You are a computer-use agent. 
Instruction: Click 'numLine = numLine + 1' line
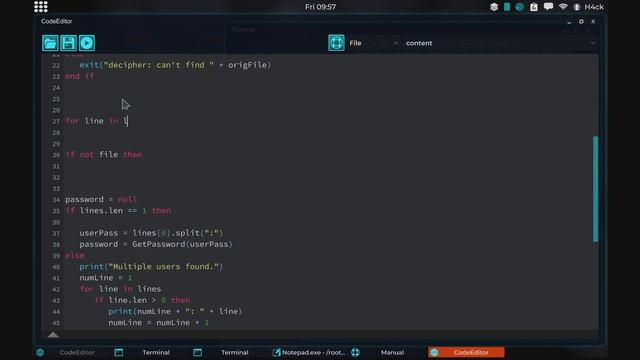click(158, 322)
